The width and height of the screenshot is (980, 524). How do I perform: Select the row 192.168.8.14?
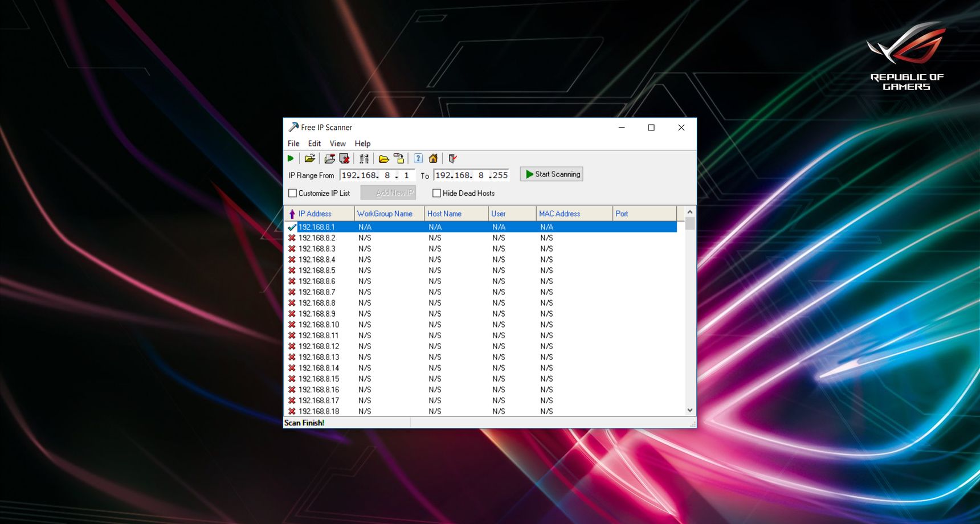pyautogui.click(x=481, y=367)
